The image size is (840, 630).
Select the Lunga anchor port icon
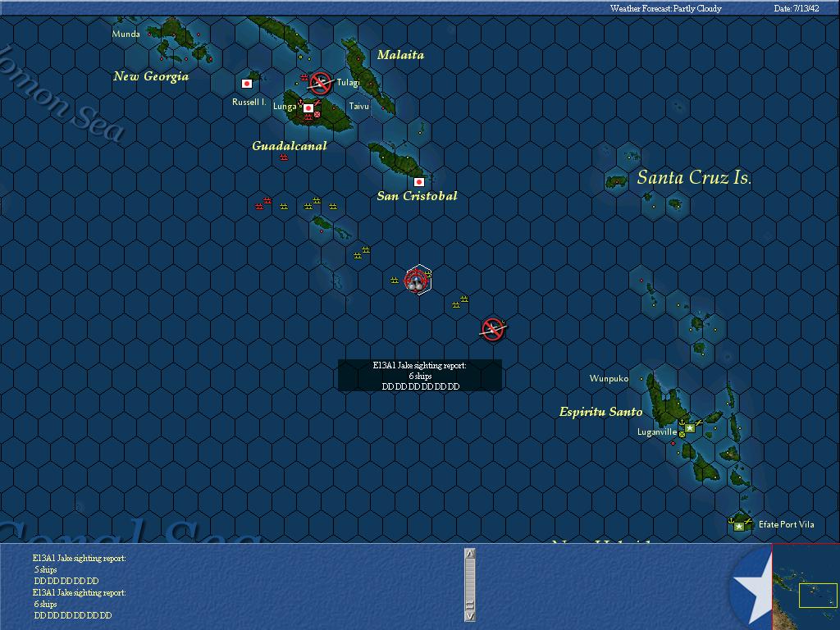300,103
